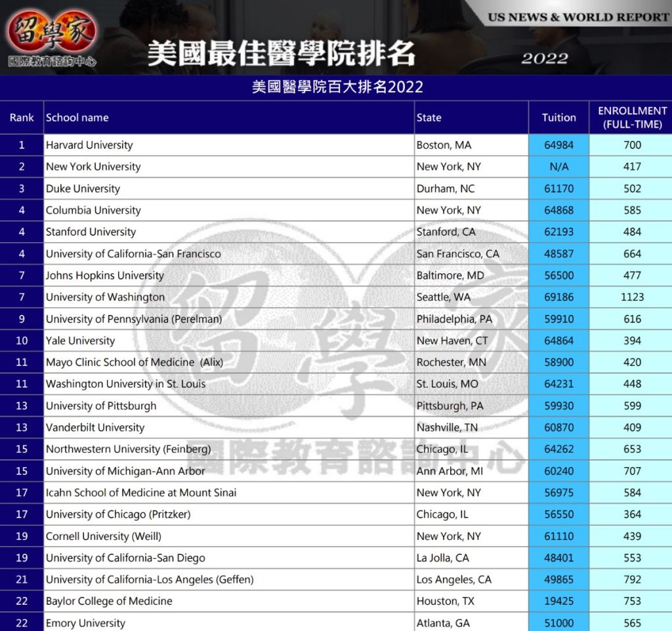Click the tuition value 69186
This screenshot has height=631, width=672.
(559, 297)
